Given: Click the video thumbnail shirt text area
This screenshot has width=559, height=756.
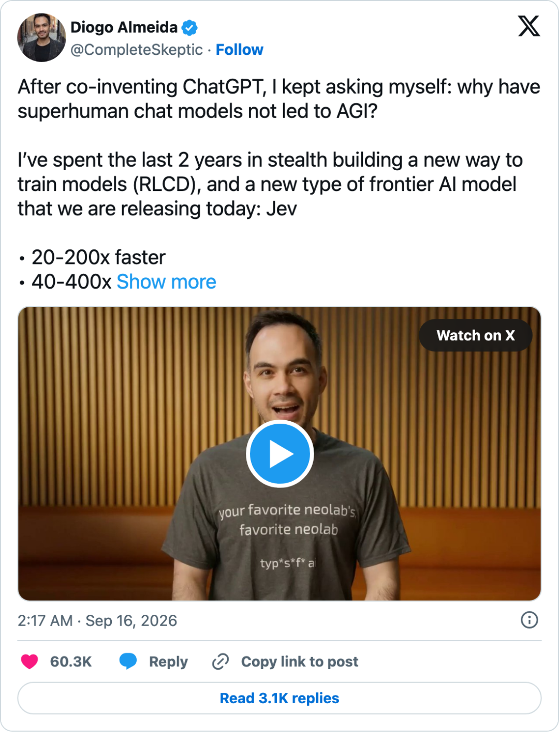Looking at the screenshot, I should [287, 533].
